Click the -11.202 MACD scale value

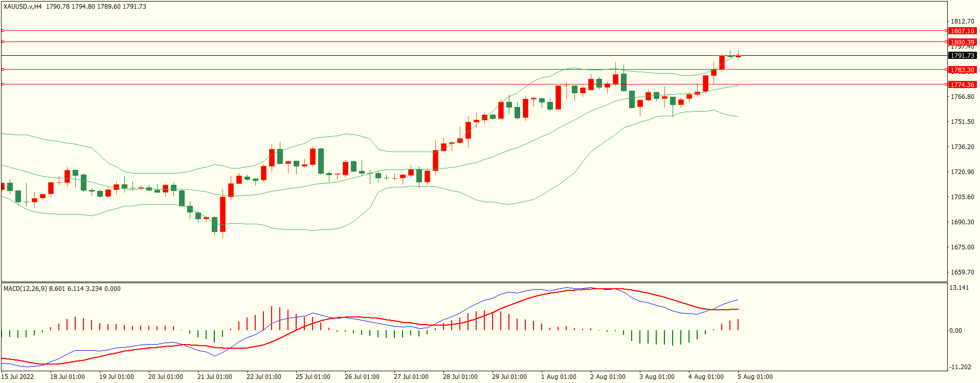[x=960, y=367]
